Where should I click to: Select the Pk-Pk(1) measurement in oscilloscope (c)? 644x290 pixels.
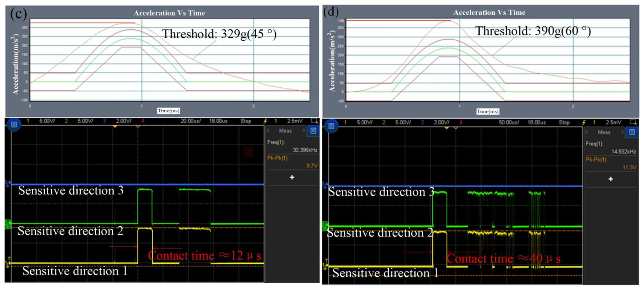[x=278, y=158]
